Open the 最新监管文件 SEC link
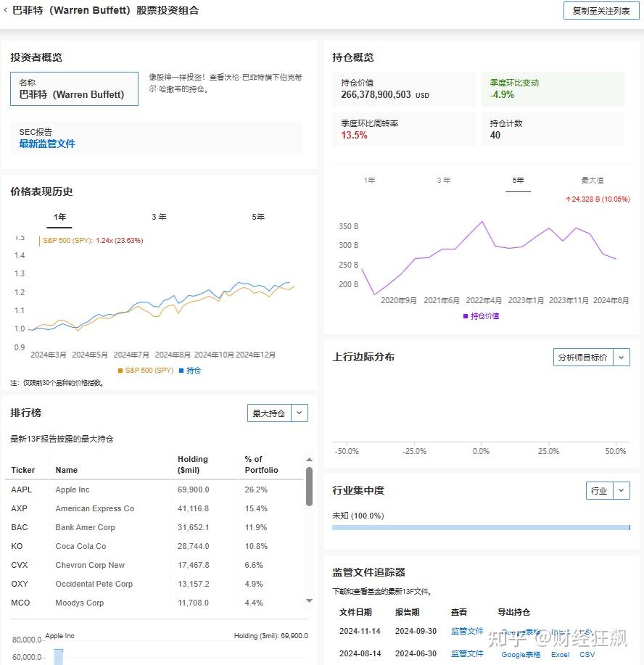 pyautogui.click(x=46, y=144)
